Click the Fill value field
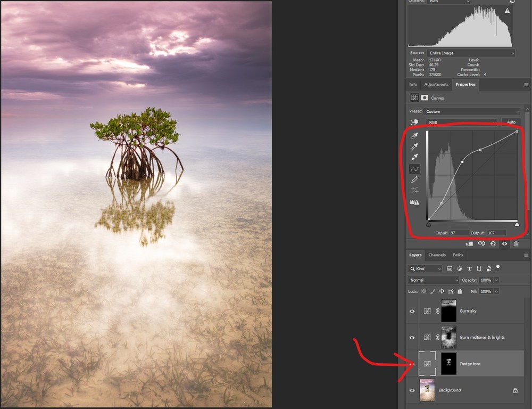 pos(486,291)
